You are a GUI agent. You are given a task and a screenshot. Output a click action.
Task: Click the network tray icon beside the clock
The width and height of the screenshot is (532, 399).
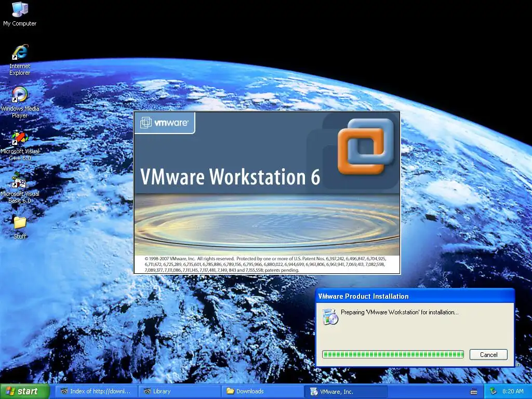coord(493,391)
